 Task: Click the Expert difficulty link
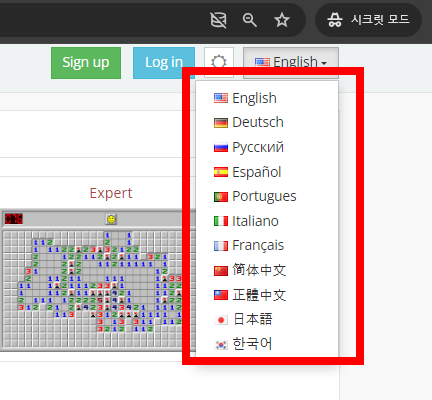pos(111,193)
